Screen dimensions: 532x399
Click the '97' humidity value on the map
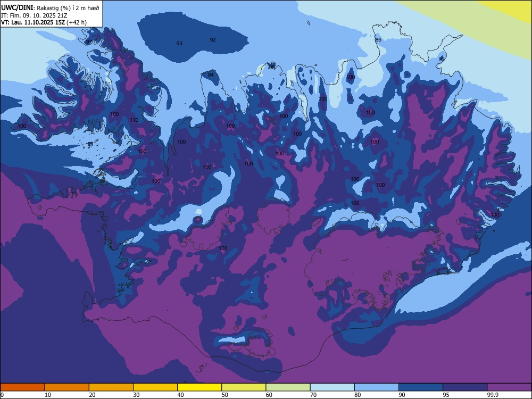[89, 41]
